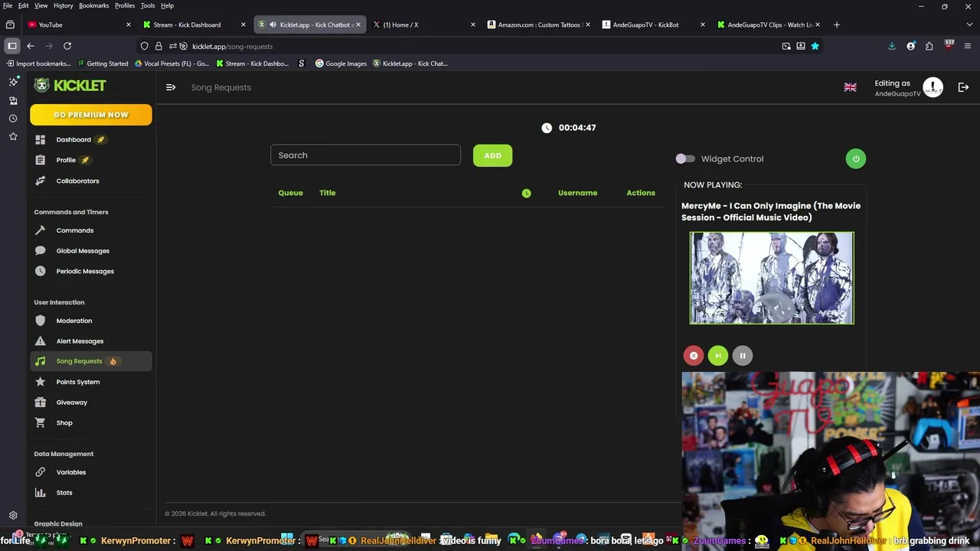Click the red remove song button

coord(694,355)
